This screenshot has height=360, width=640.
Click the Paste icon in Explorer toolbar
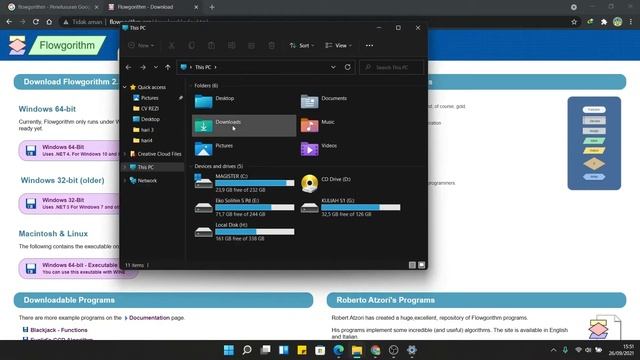click(211, 46)
